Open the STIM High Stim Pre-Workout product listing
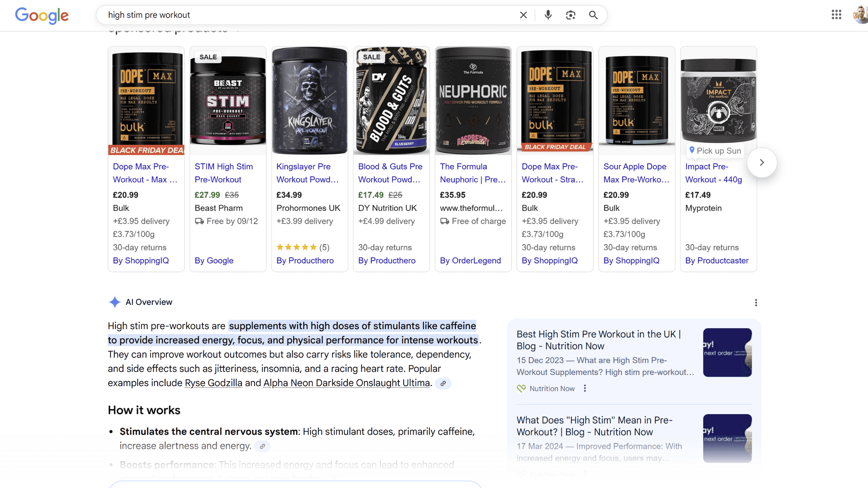This screenshot has height=488, width=868. click(224, 173)
